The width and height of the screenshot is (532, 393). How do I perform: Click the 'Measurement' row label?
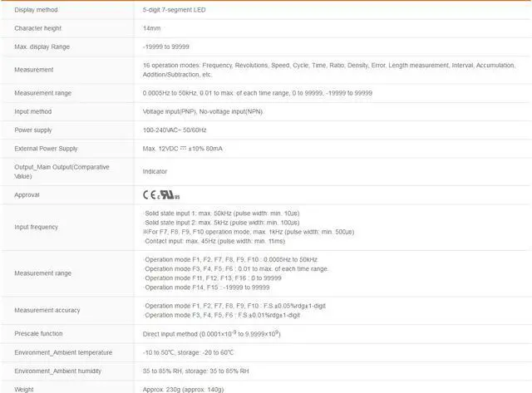(x=33, y=70)
